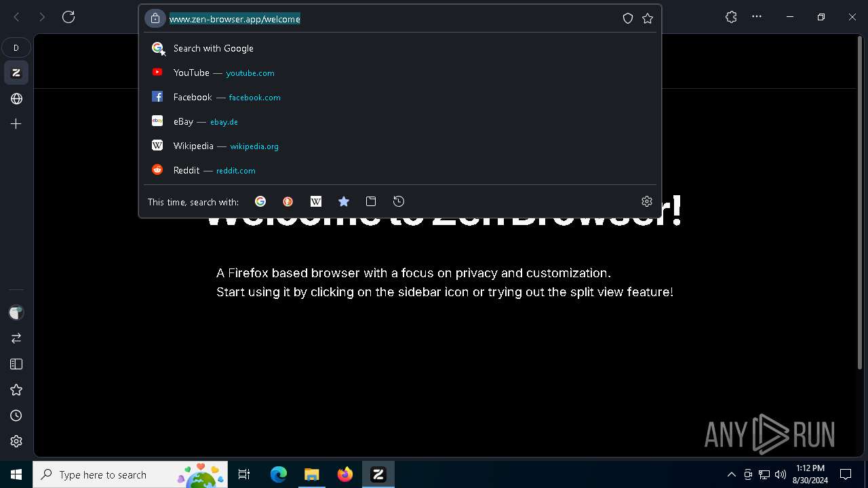Open the network icon in tray

coord(764,474)
